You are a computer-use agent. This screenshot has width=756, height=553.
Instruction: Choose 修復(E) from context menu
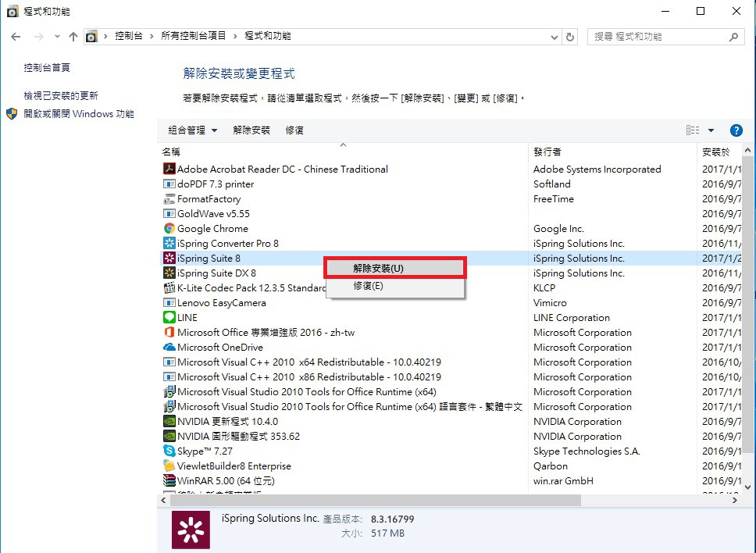coord(368,286)
